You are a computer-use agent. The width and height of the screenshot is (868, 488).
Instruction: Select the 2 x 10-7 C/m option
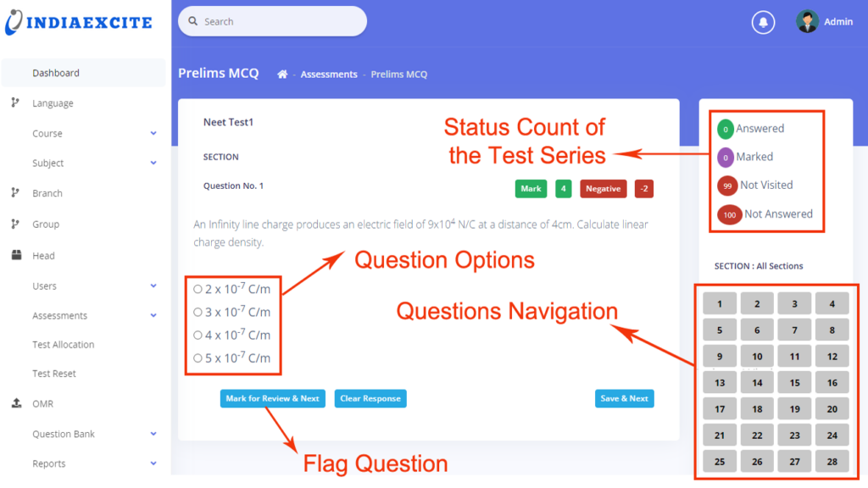point(198,289)
